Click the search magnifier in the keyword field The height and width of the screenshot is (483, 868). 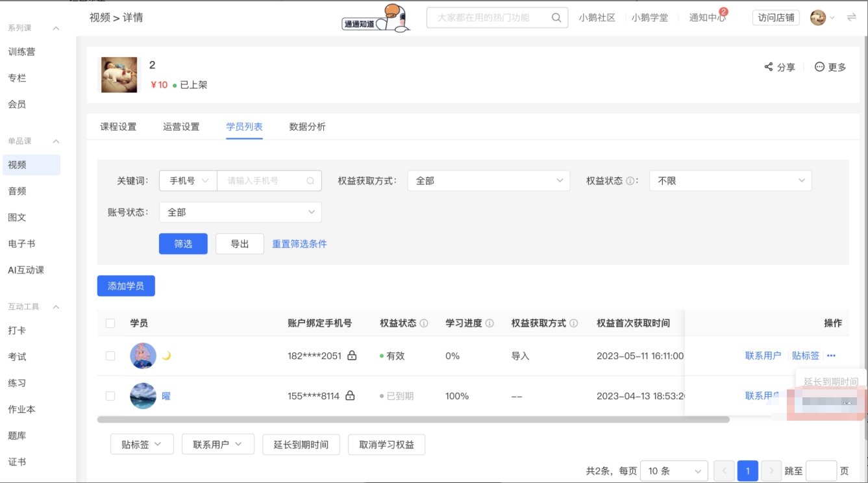point(310,180)
